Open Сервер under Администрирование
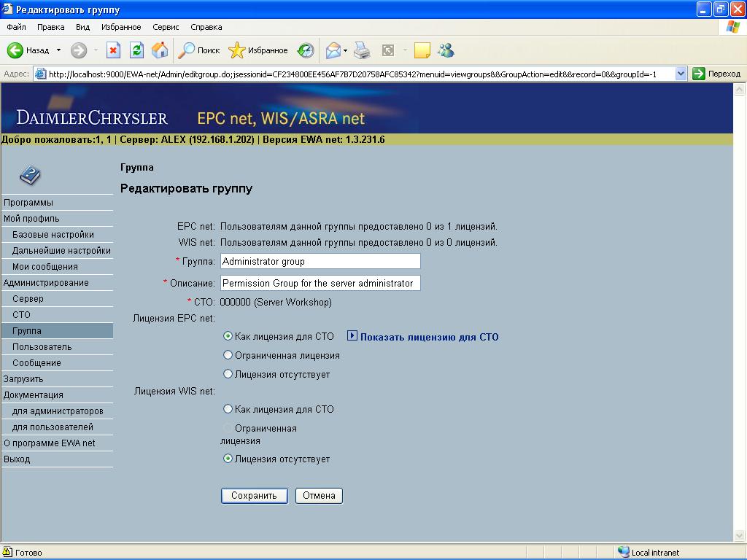 [x=28, y=298]
